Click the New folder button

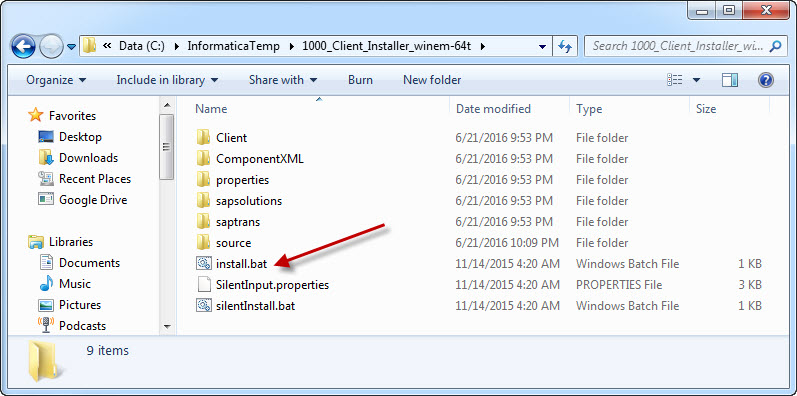[x=432, y=80]
